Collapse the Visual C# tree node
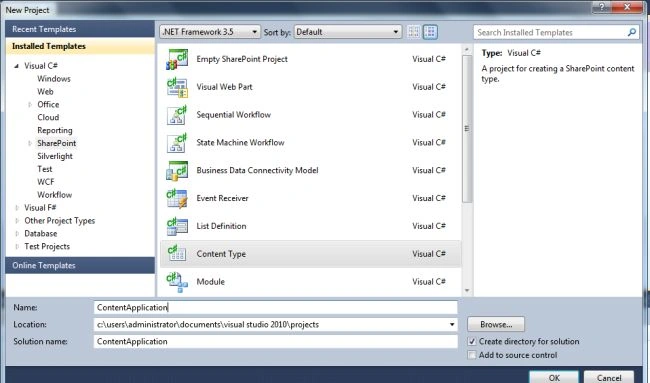This screenshot has height=383, width=650. (17, 66)
